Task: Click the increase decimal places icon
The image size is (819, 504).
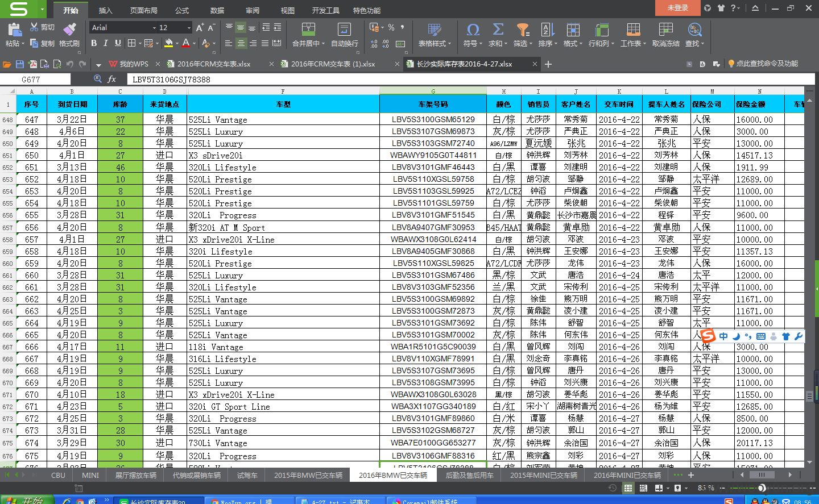Action: click(x=374, y=44)
